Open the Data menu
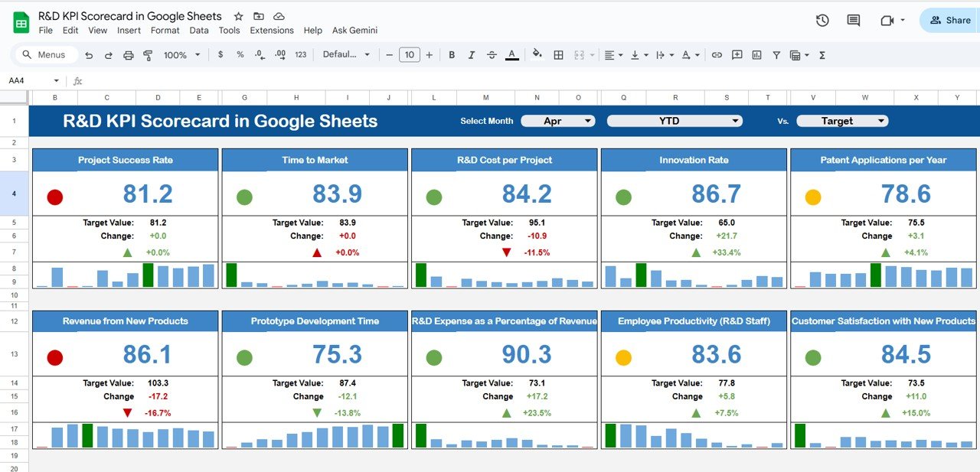The width and height of the screenshot is (980, 472). coord(199,31)
